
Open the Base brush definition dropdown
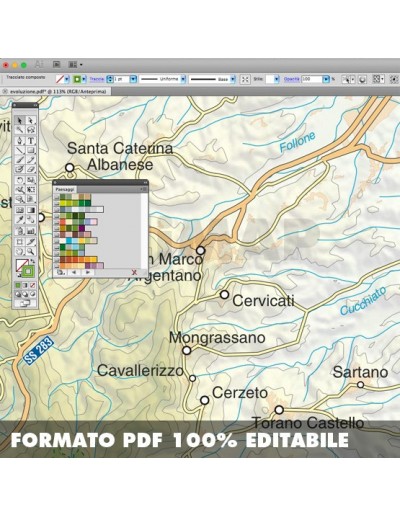point(233,79)
